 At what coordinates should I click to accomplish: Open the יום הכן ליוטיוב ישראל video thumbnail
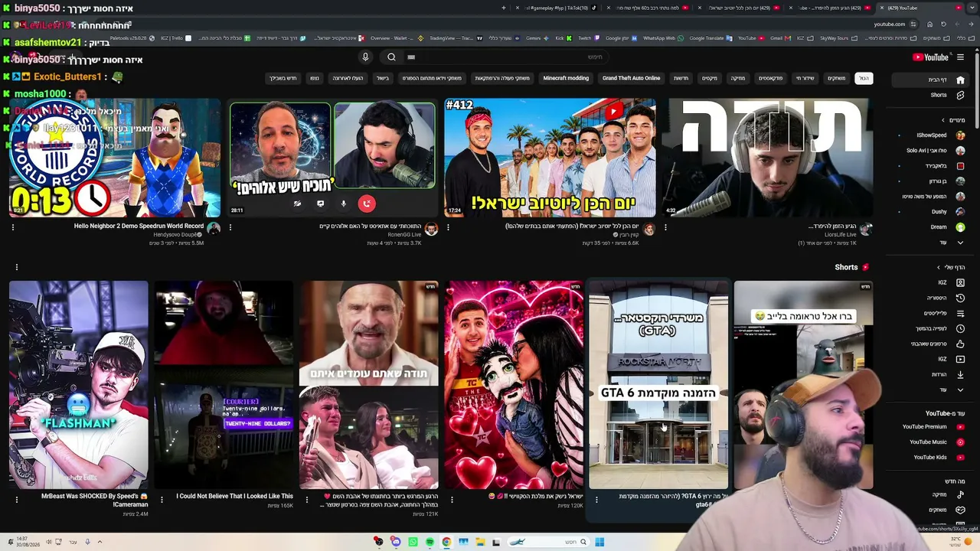click(x=550, y=158)
